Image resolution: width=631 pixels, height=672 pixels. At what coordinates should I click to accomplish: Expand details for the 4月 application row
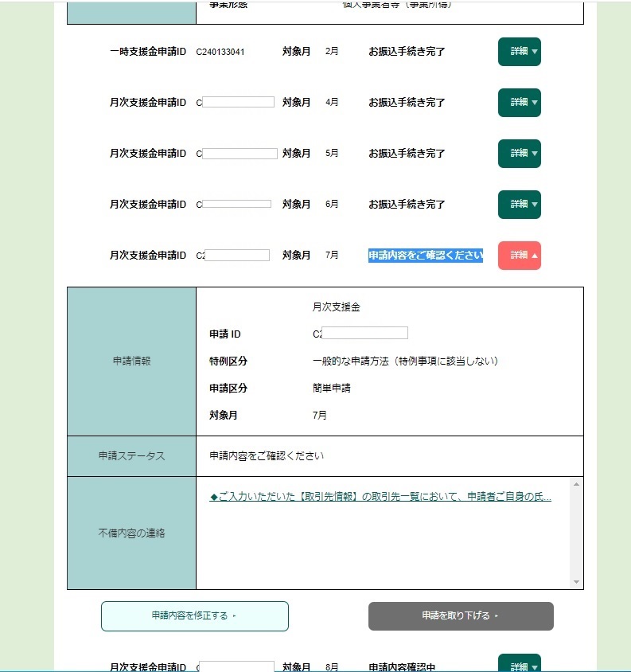tap(519, 103)
